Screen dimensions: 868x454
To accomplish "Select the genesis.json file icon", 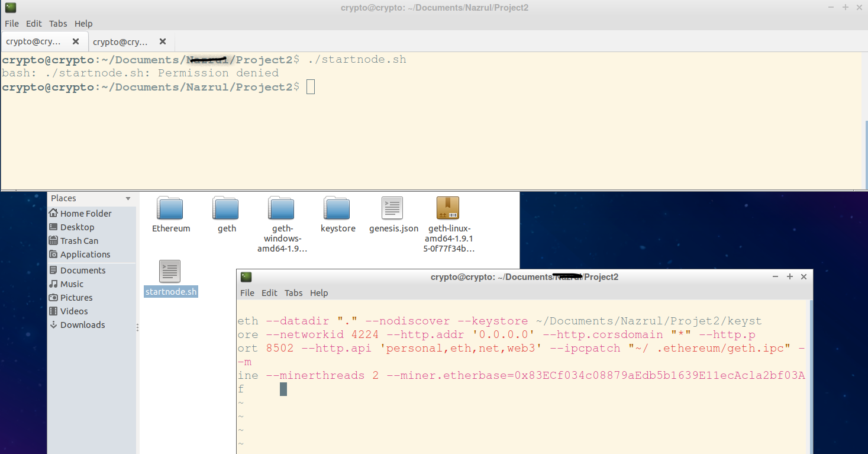I will (x=392, y=208).
